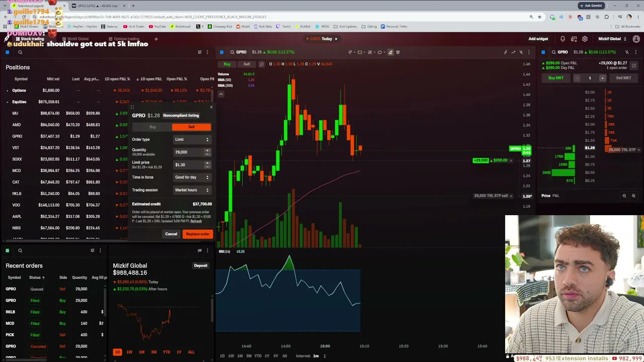Open the ladder panel three-dot menu
Screen dimensions: 644x362
click(x=635, y=52)
